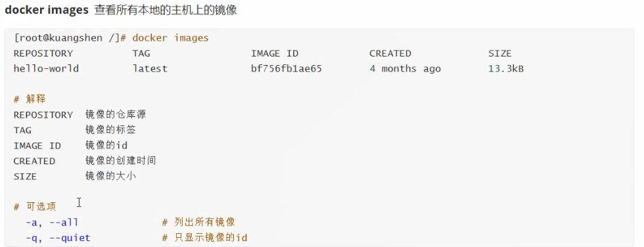
Task: Click the 'docker images' bold heading
Action: [x=47, y=11]
